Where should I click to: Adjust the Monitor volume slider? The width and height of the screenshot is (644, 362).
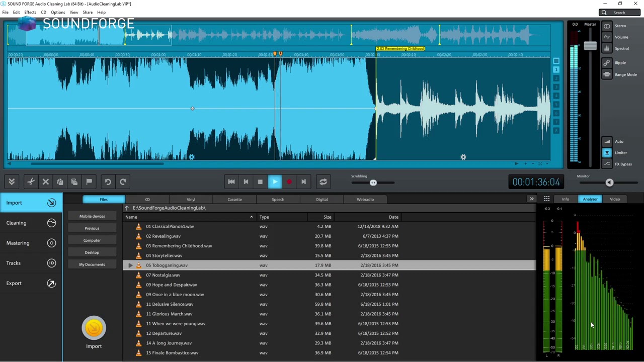tap(609, 183)
